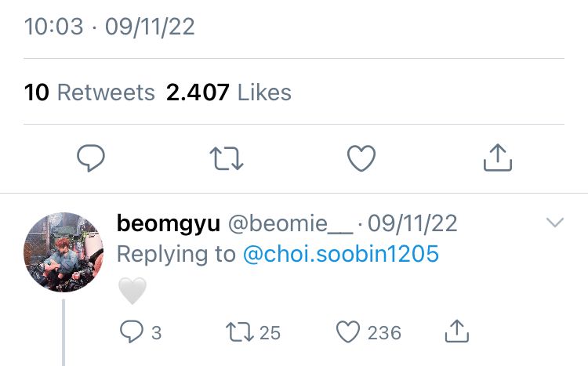This screenshot has height=366, width=588.
Task: Click the beomgyu display name
Action: (x=168, y=223)
